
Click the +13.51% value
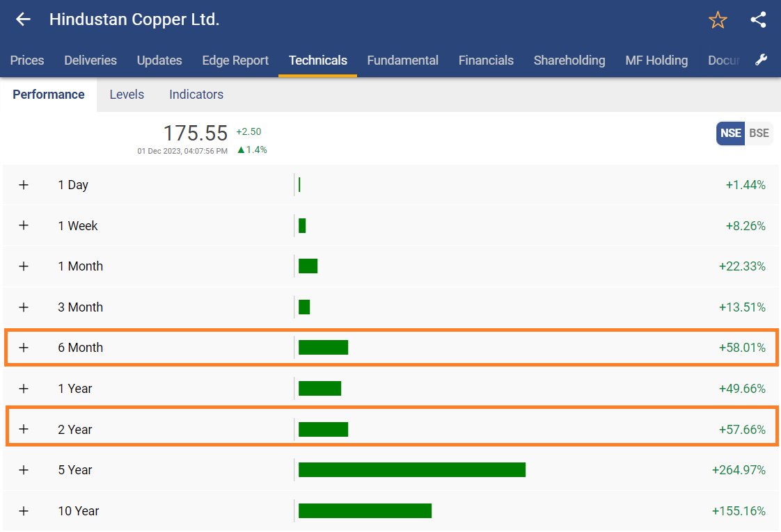click(x=742, y=307)
